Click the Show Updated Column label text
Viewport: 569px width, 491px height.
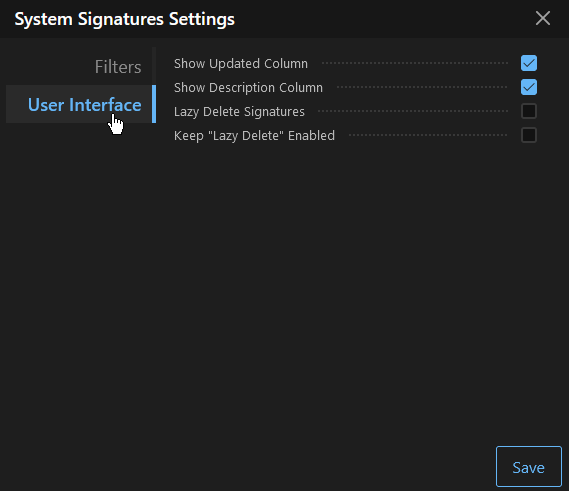(x=241, y=64)
